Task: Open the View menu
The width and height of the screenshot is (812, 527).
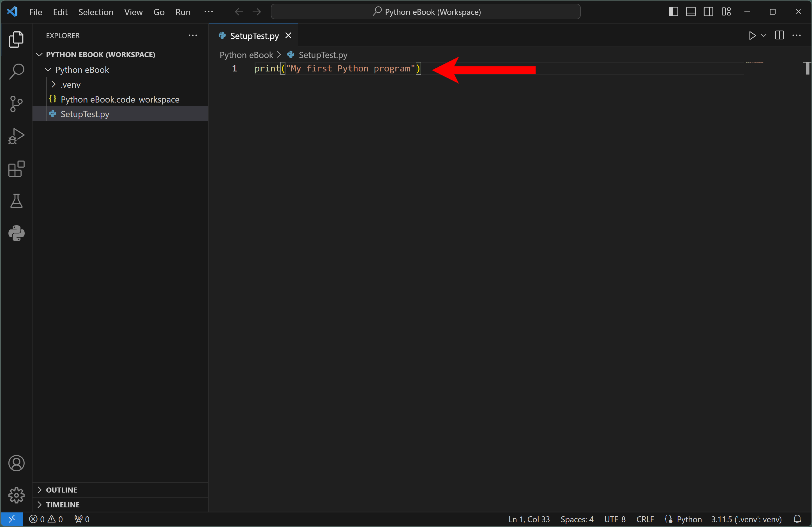Action: 133,12
